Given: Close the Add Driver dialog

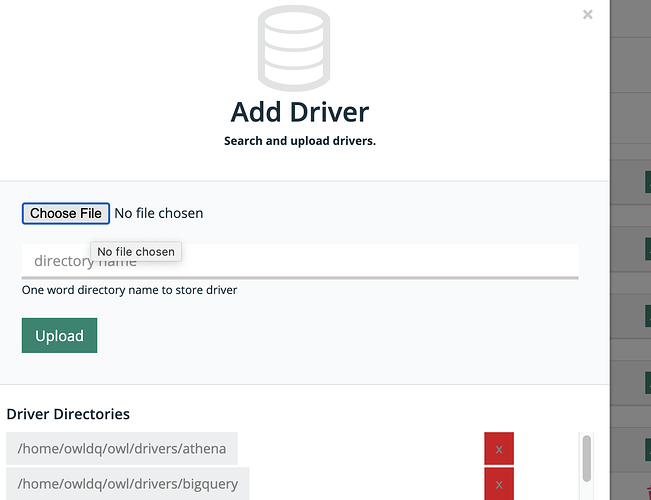Looking at the screenshot, I should click(587, 15).
